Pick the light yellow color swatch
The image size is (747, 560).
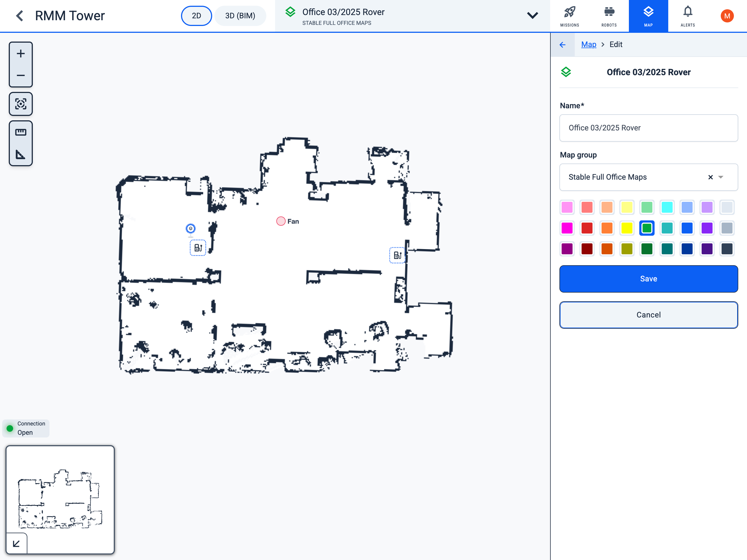(x=627, y=207)
